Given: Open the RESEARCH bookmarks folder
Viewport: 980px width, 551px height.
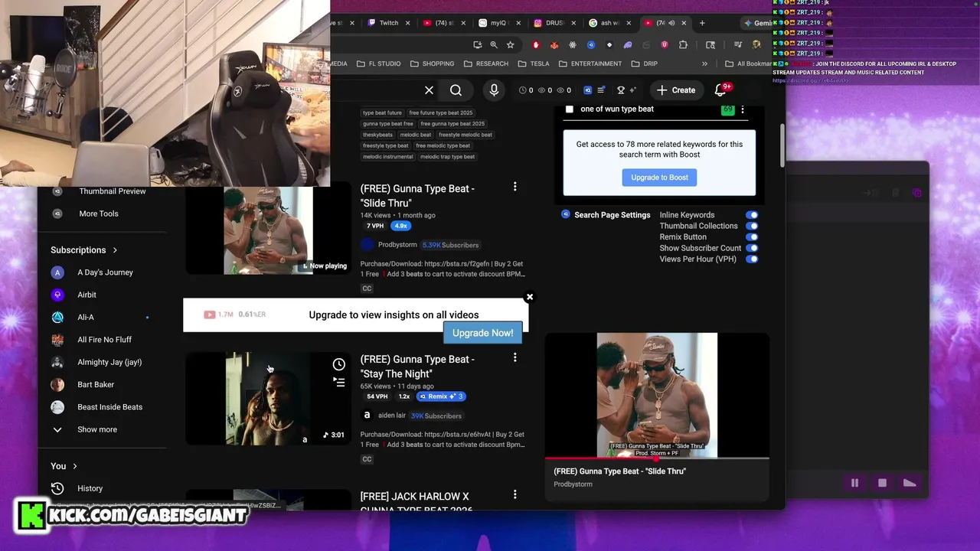Looking at the screenshot, I should 485,64.
